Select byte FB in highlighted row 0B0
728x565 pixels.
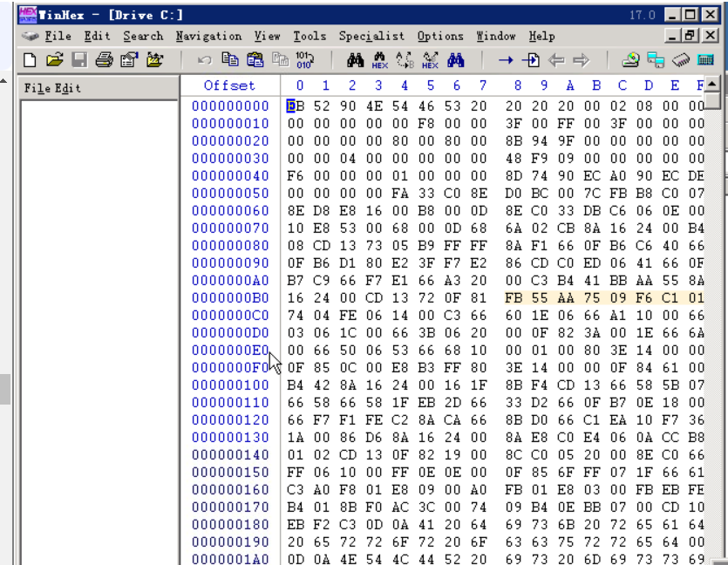(514, 298)
